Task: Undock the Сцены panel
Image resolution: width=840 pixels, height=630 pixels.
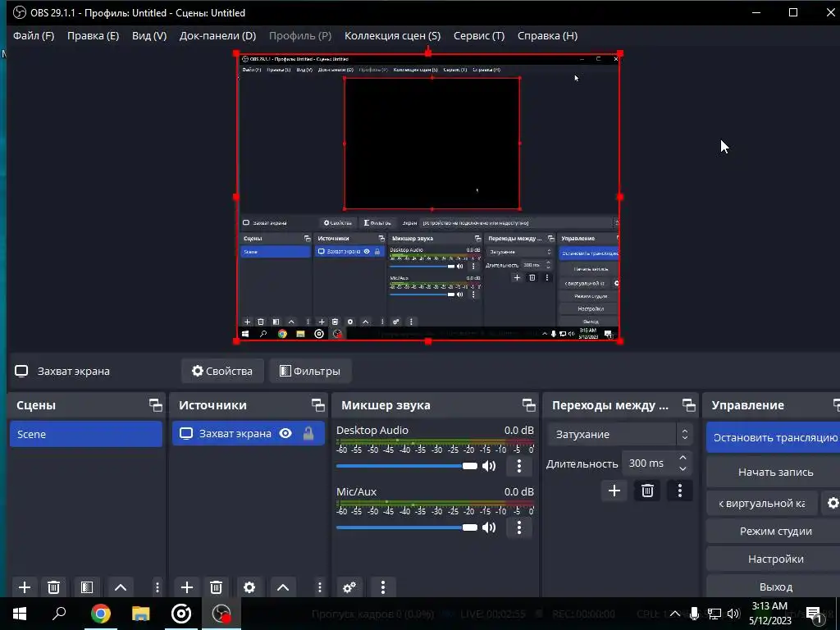Action: point(155,405)
